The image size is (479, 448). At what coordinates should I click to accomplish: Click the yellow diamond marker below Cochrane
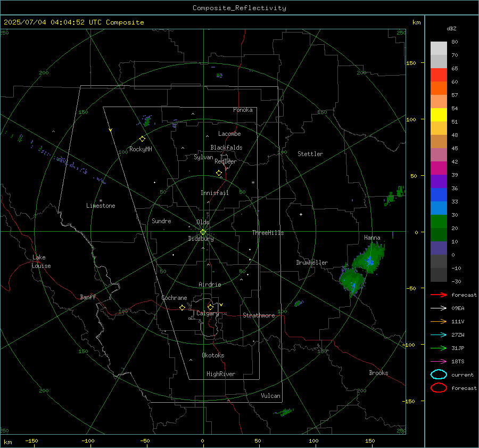182,308
